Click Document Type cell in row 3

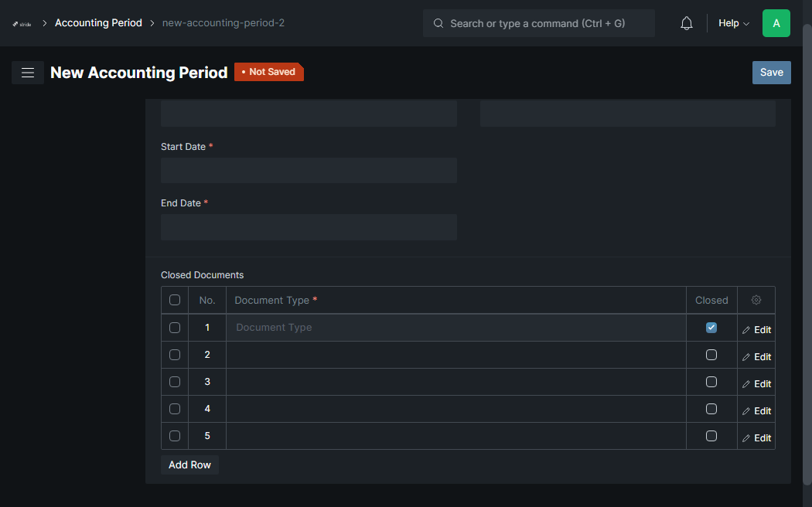tap(455, 382)
